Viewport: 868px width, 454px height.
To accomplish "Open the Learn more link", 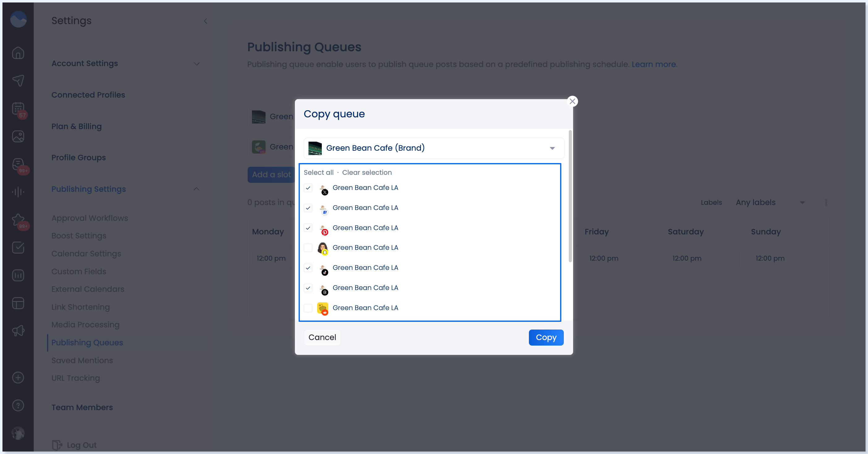I will point(654,64).
